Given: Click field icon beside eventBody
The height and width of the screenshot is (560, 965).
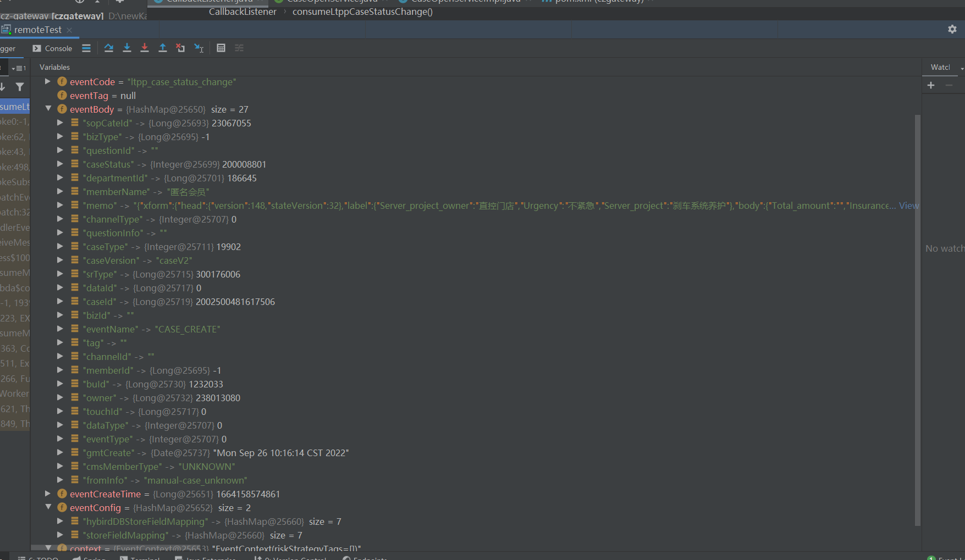Looking at the screenshot, I should 62,109.
